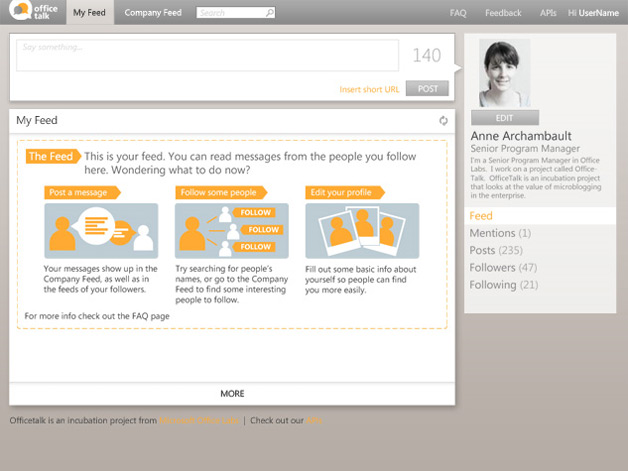This screenshot has width=628, height=471.
Task: Click the Post a message orange label
Action: (82, 192)
